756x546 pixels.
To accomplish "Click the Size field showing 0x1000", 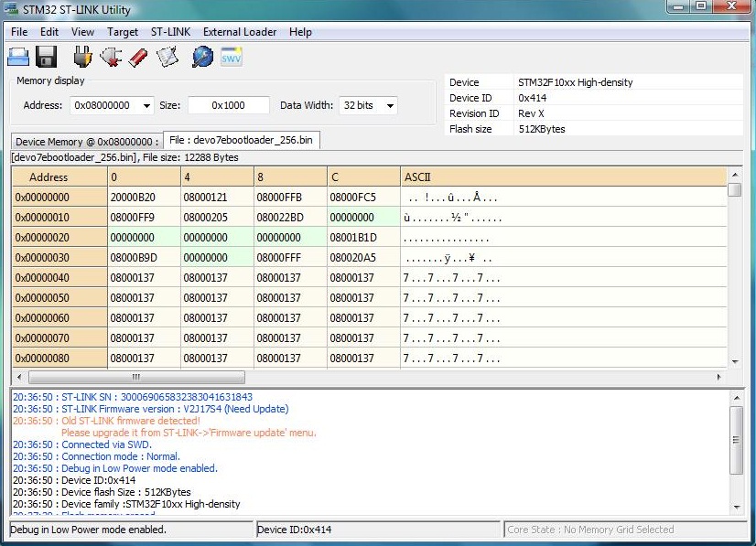I will pos(229,105).
